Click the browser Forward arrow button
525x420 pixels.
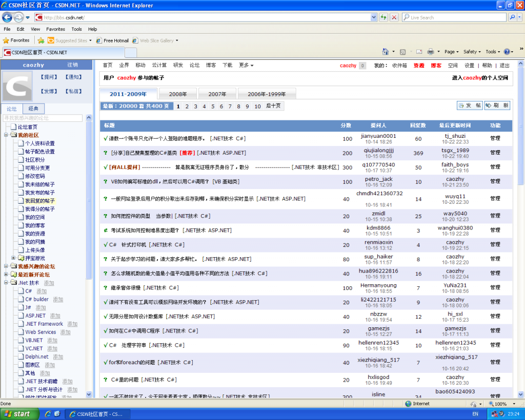tap(19, 17)
